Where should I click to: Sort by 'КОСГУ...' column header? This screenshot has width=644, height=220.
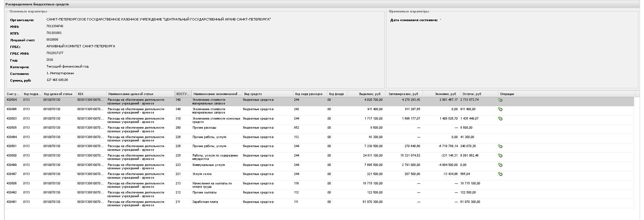(183, 94)
